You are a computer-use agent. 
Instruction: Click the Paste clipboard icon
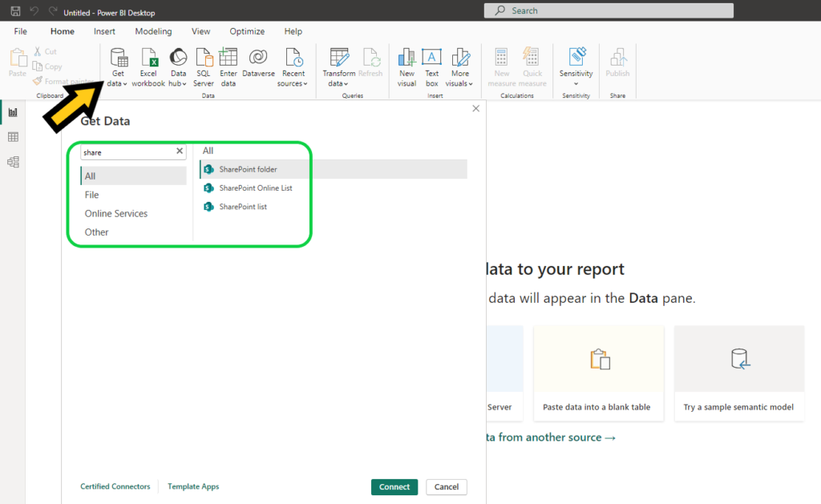click(18, 57)
